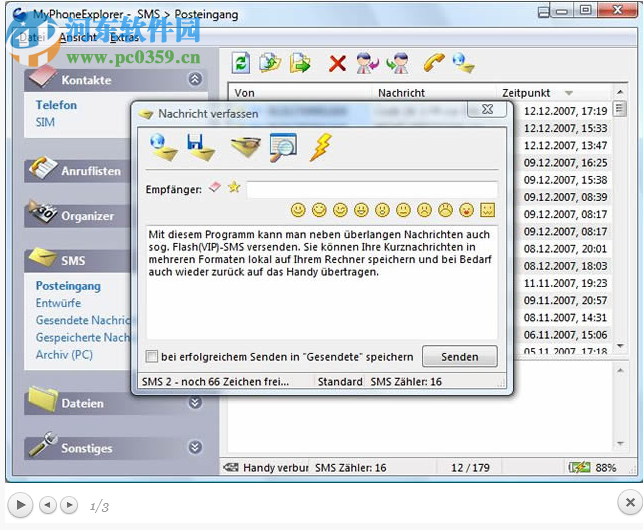
Task: Insert the first sad-face emoticon
Action: tap(424, 210)
